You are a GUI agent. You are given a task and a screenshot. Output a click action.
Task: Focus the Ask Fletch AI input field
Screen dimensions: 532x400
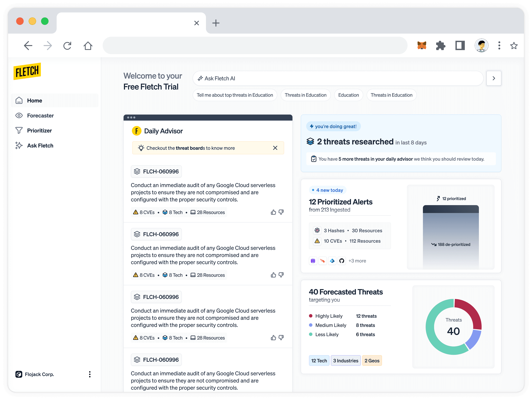(338, 78)
